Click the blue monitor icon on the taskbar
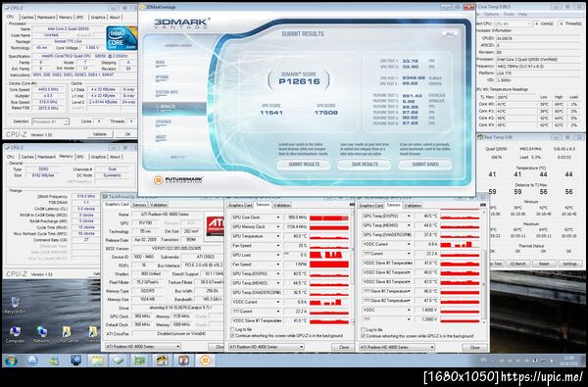Screen dimensions: 588x387 (x=76, y=361)
